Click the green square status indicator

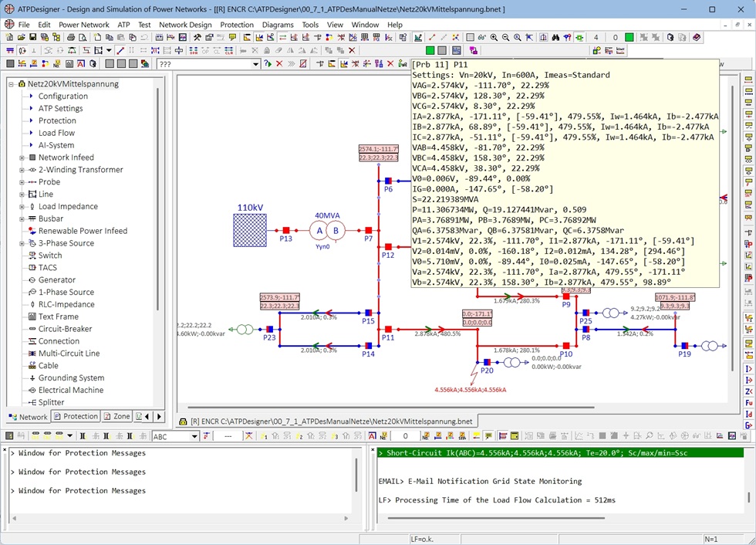coord(629,37)
